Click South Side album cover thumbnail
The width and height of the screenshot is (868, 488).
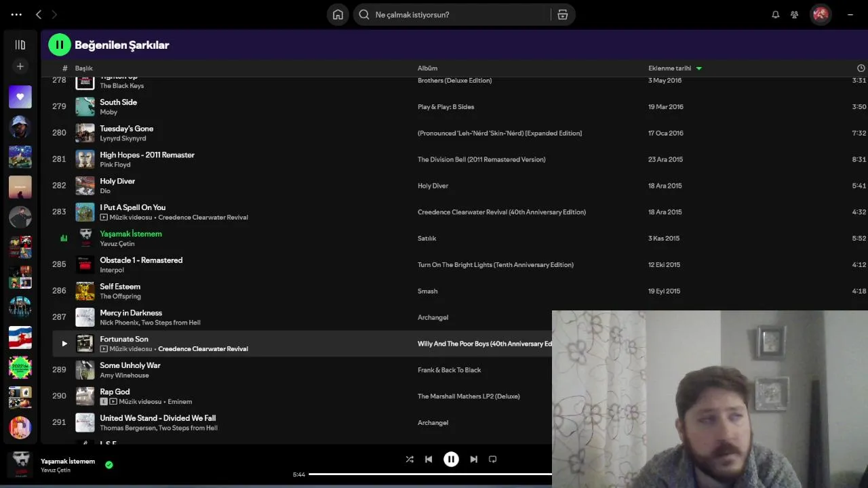pos(85,107)
